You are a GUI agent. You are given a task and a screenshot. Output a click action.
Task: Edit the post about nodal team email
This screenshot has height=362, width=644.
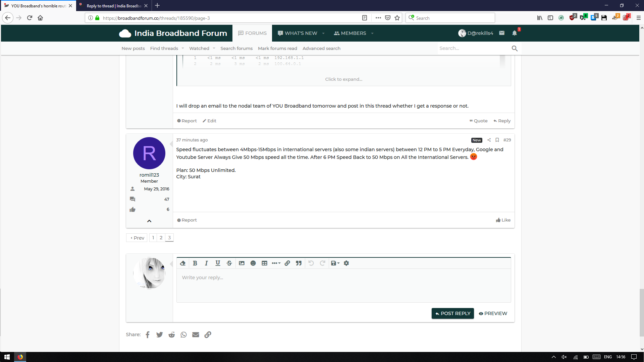210,121
